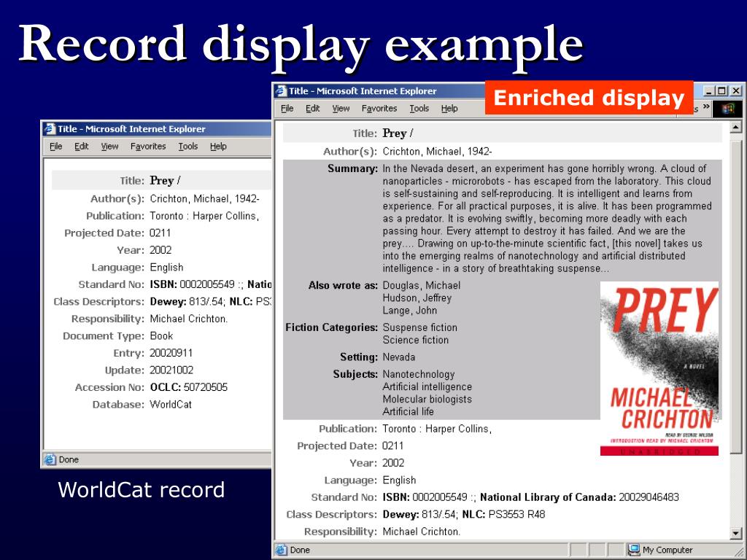
Task: Click pseudonym 'Douglas, Michael'
Action: (422, 285)
